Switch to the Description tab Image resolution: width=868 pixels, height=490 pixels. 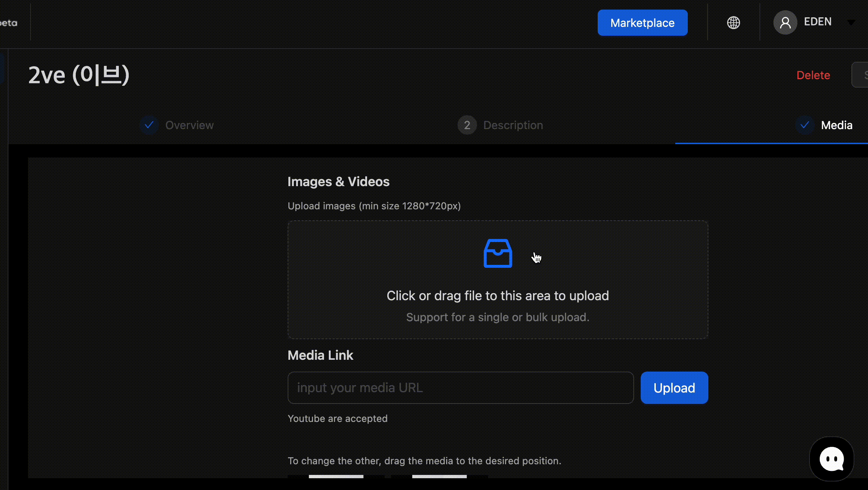pyautogui.click(x=513, y=125)
